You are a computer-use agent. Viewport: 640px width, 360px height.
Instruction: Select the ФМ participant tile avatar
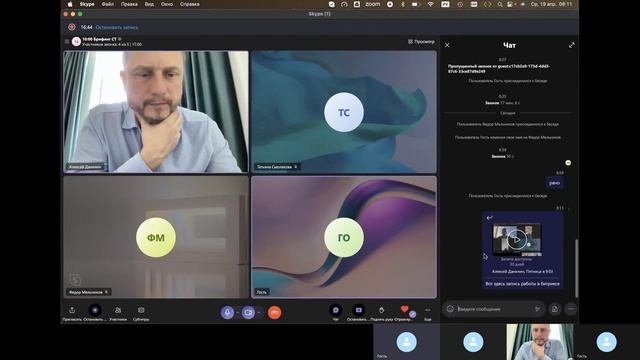[156, 238]
